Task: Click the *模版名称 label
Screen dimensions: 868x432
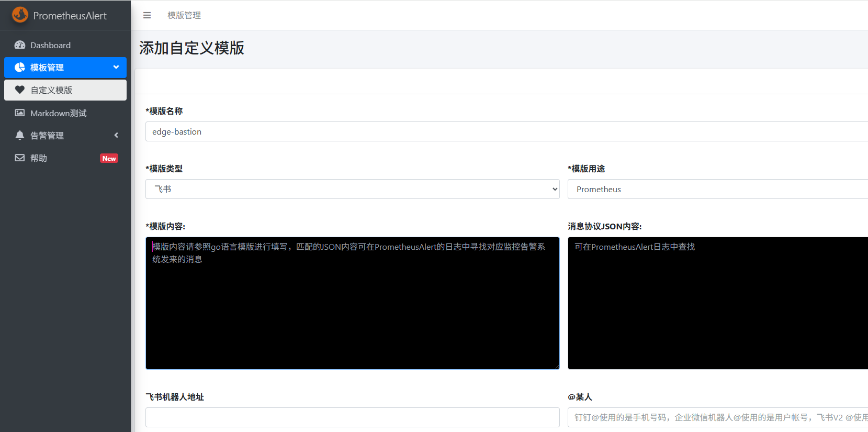Action: 164,111
